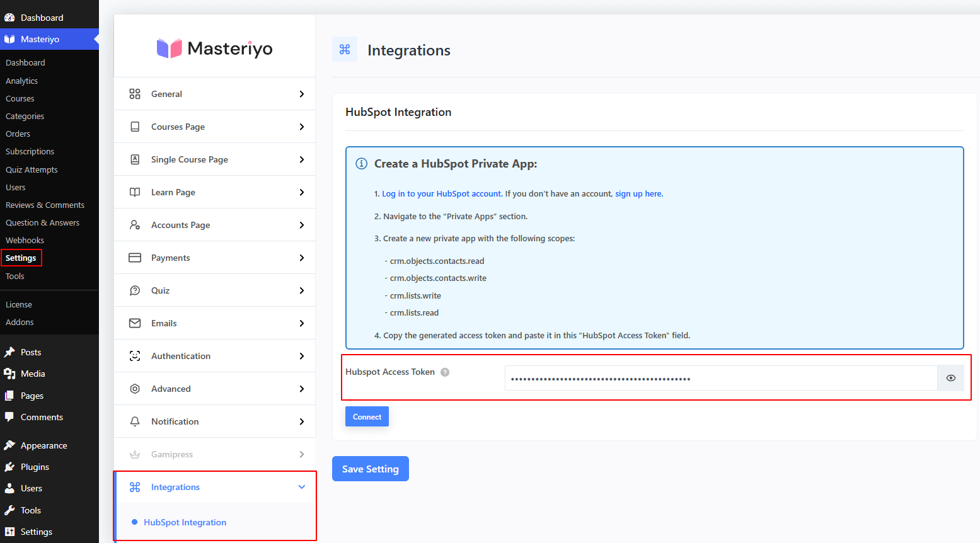
Task: Click the Courses Page book icon
Action: coord(135,127)
